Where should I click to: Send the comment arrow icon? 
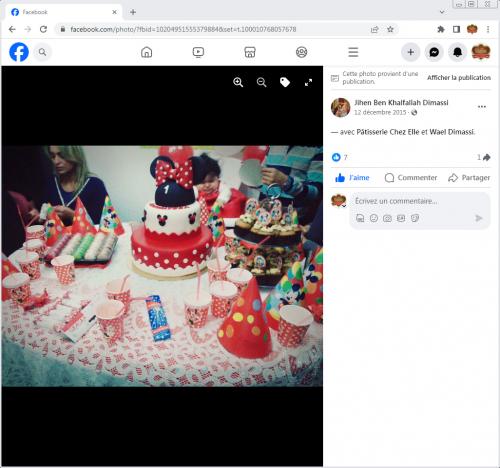pos(478,218)
